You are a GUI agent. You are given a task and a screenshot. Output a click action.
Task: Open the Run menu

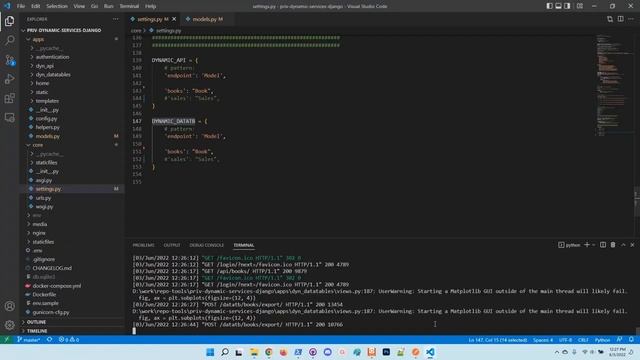pyautogui.click(x=109, y=6)
